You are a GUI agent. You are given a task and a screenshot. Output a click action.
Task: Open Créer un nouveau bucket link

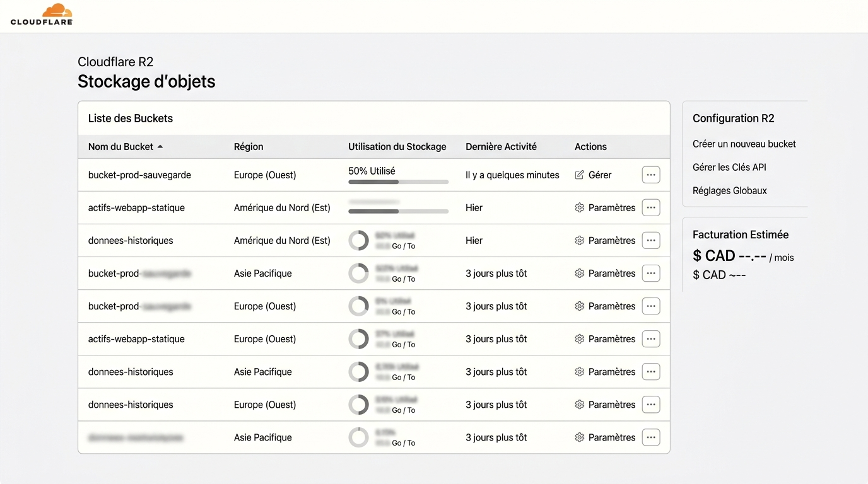tap(744, 144)
